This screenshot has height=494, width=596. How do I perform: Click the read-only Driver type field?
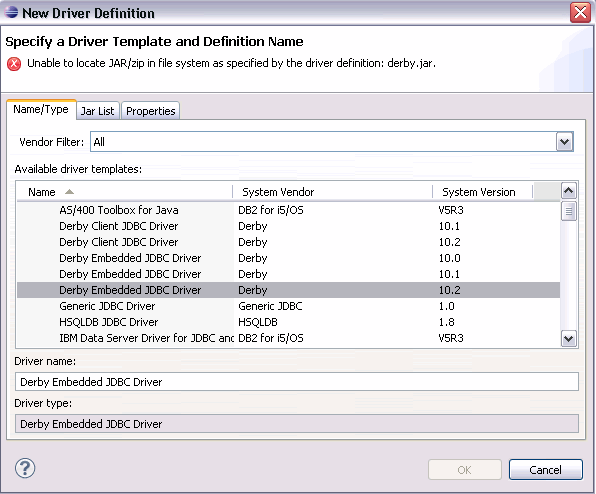(297, 423)
